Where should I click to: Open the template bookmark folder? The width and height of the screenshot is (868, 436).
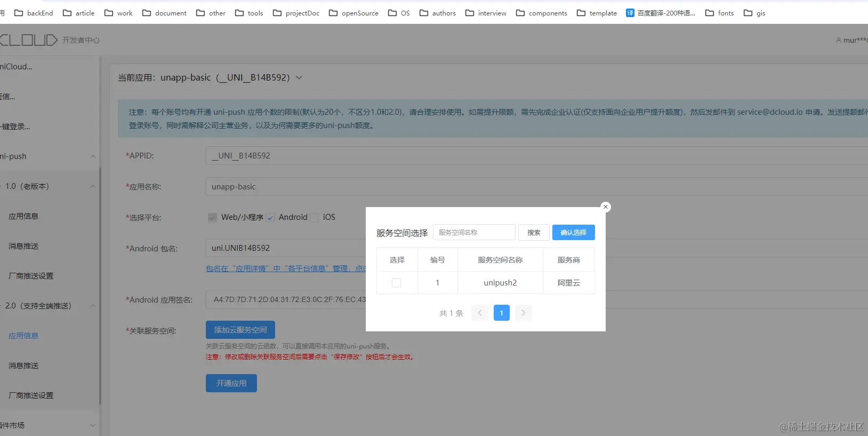pos(597,13)
